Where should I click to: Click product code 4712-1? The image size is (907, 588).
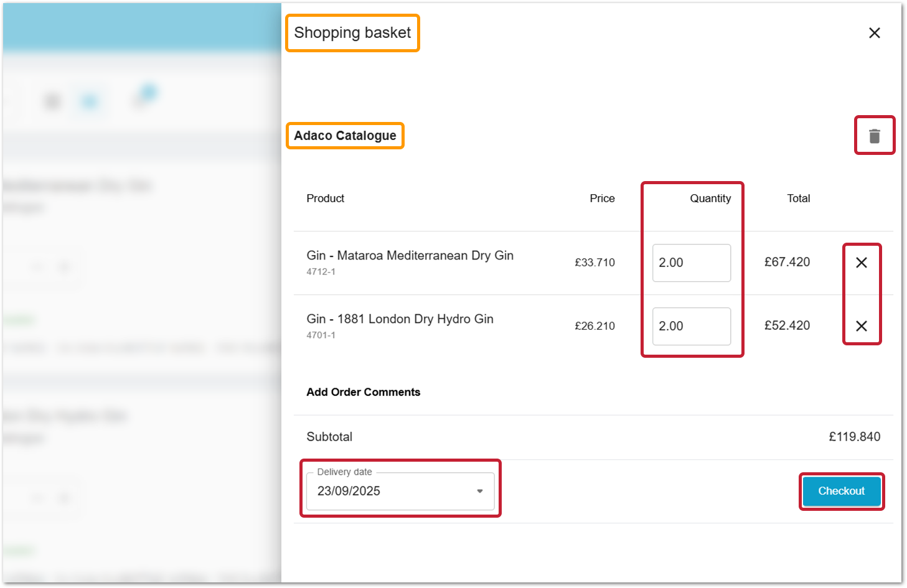click(321, 271)
